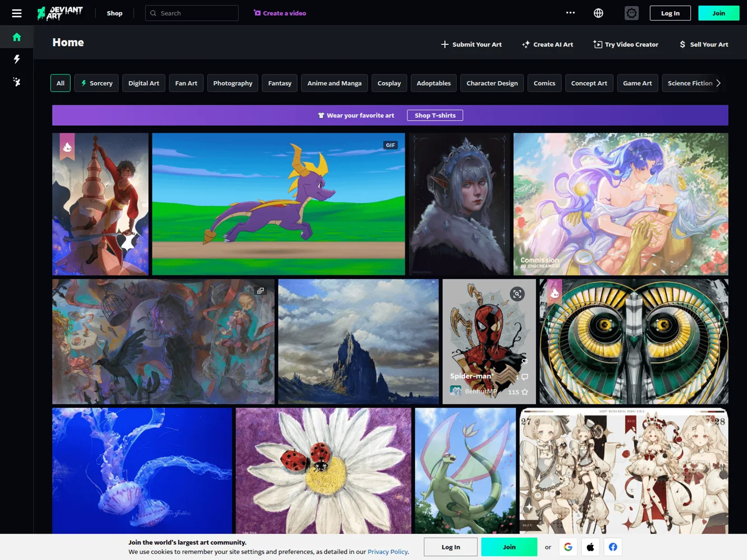Click the Shop T-shirts button
Screen dimensions: 747x560
pyautogui.click(x=435, y=115)
